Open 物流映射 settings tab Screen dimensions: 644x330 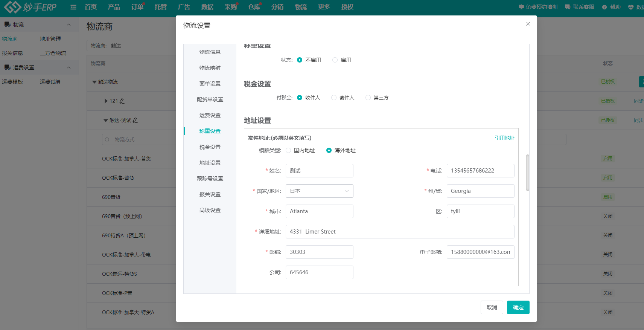coord(210,68)
